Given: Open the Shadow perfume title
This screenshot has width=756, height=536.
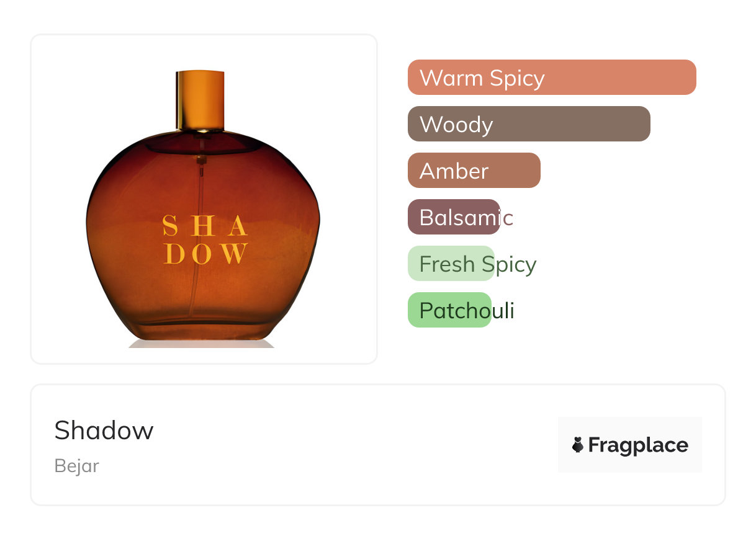Looking at the screenshot, I should pos(104,430).
